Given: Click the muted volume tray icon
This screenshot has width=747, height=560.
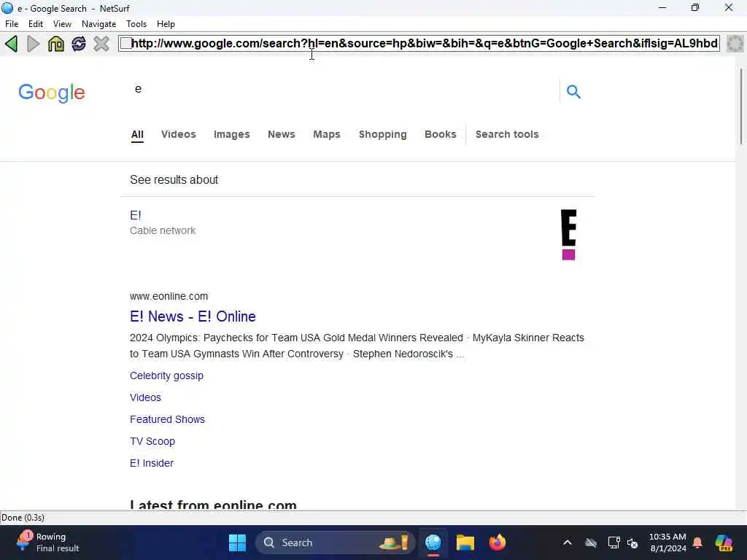Looking at the screenshot, I should click(632, 542).
